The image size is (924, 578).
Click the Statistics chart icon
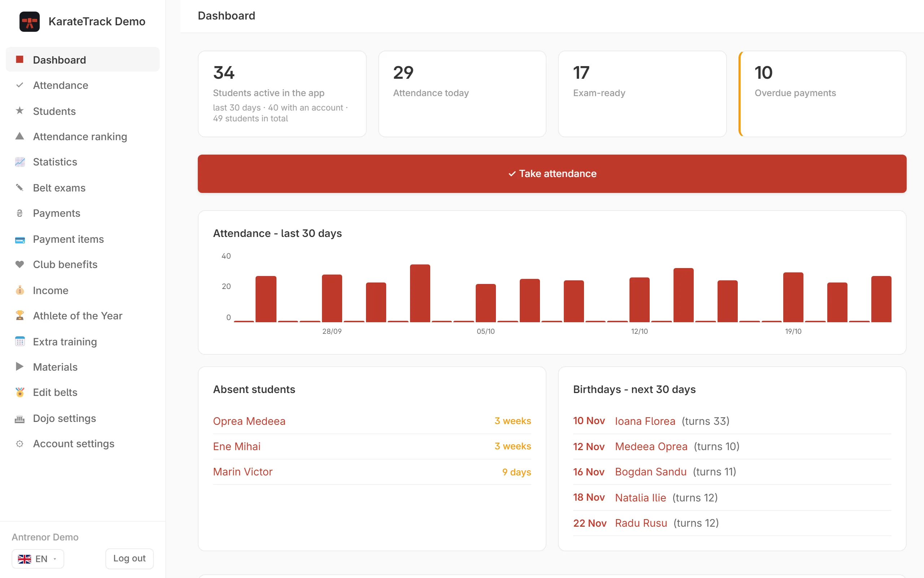coord(19,162)
